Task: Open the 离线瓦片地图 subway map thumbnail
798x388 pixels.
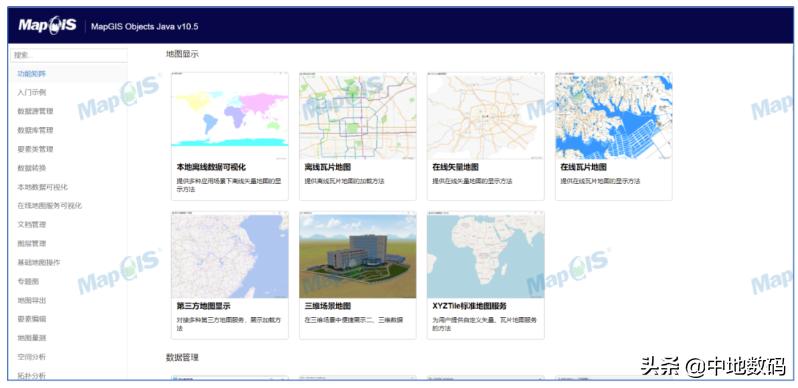Action: point(358,116)
